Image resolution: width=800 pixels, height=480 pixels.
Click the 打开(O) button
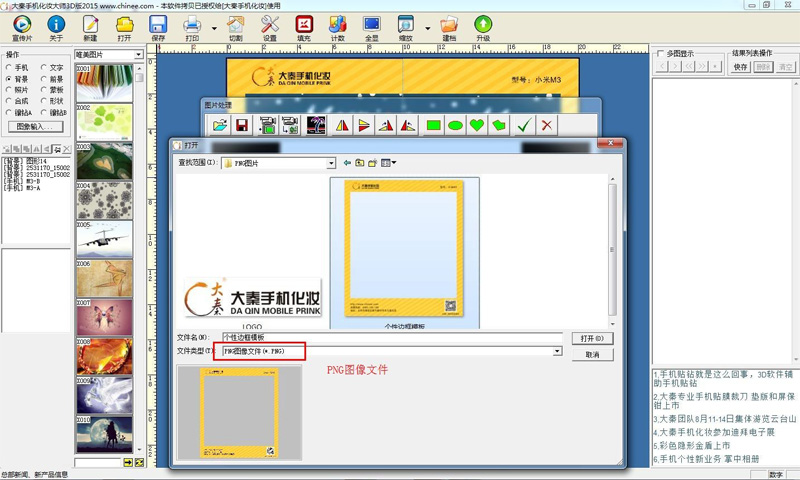(592, 338)
